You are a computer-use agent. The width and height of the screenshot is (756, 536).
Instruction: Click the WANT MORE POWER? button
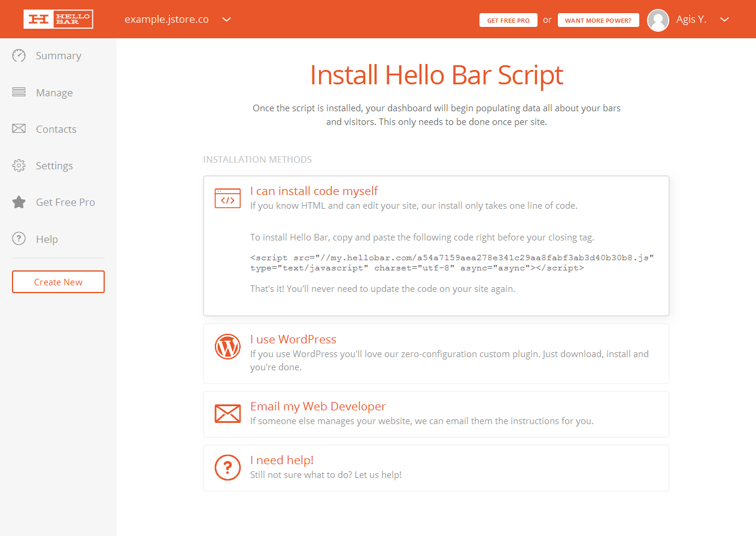[598, 20]
